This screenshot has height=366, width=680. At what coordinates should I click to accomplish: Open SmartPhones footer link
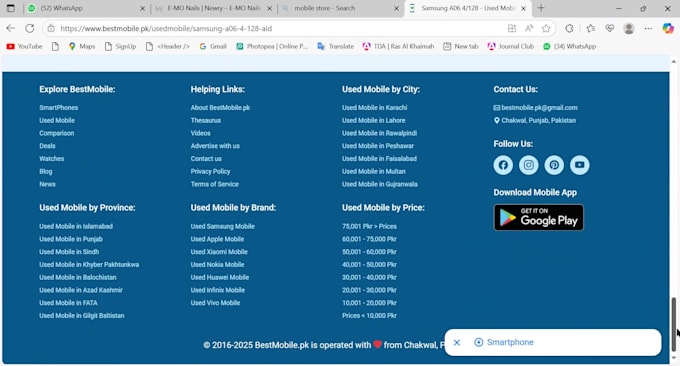click(x=59, y=108)
